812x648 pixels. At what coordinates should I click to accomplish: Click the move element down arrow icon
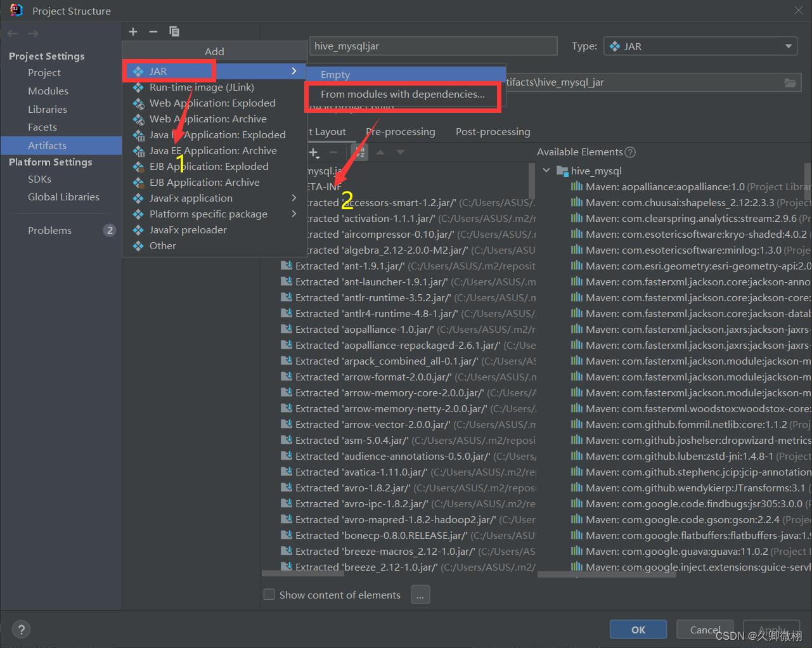click(401, 152)
